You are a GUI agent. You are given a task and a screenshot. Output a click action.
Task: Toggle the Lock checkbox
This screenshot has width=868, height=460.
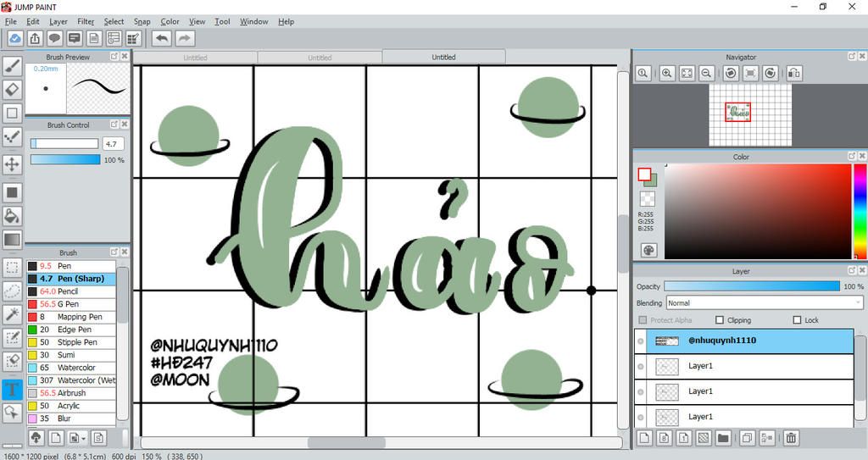coord(797,320)
